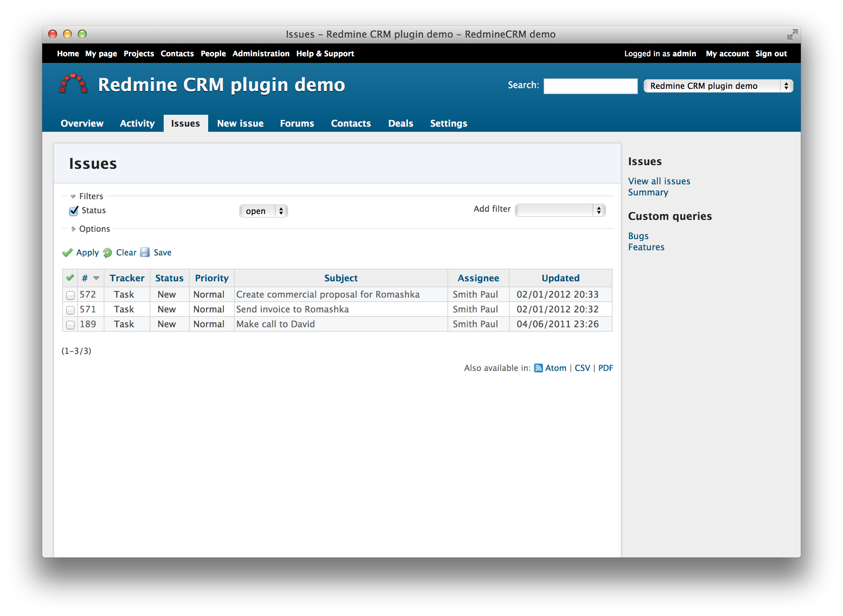This screenshot has height=616, width=843.
Task: Click the green check-all icon in table header
Action: (70, 278)
